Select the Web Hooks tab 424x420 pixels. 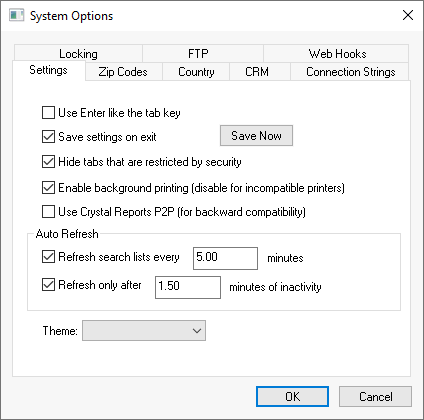pos(336,53)
